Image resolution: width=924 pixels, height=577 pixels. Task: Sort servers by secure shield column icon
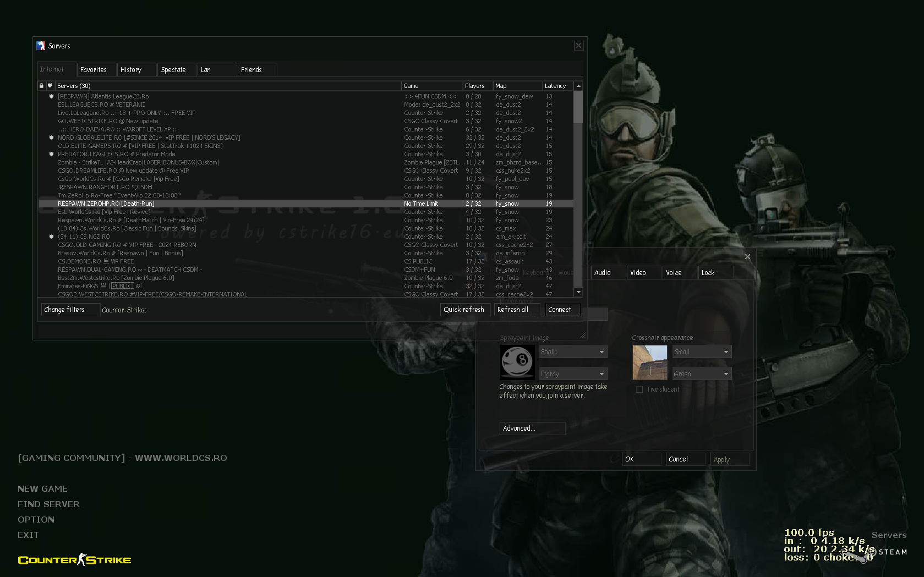tap(50, 86)
